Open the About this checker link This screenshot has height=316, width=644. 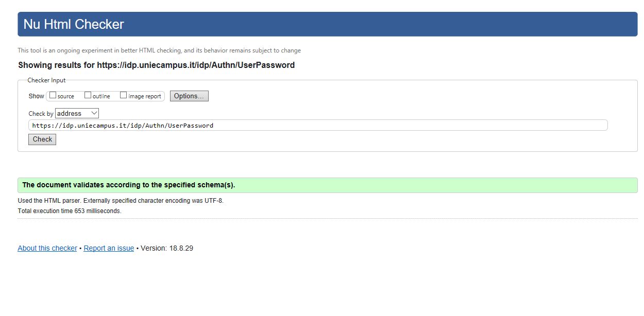click(47, 248)
